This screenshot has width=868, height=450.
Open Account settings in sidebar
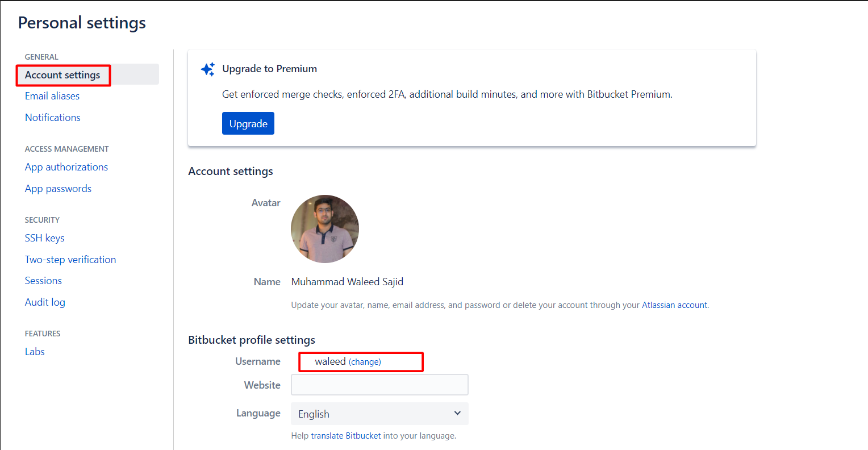(x=62, y=75)
